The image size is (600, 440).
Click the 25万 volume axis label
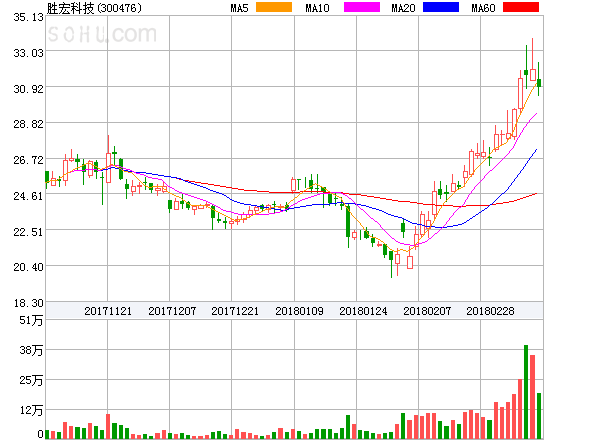pyautogui.click(x=31, y=380)
